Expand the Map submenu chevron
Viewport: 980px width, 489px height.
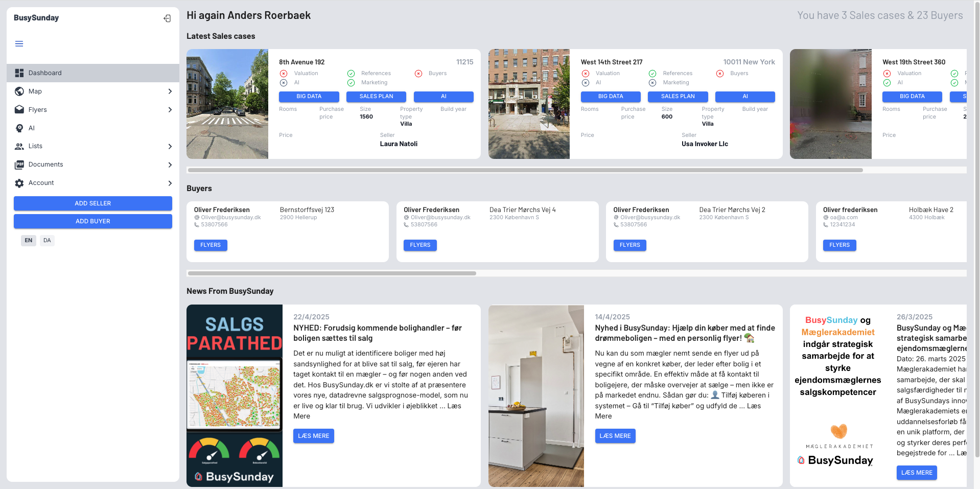170,91
